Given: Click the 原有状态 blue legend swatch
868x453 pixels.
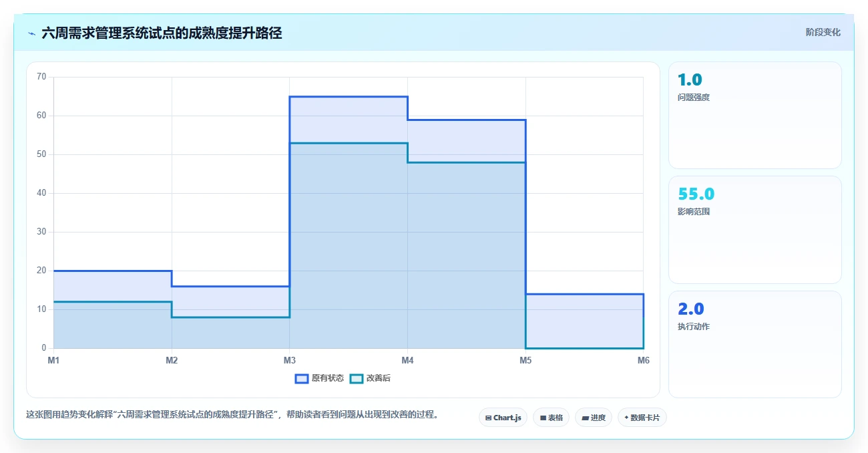Looking at the screenshot, I should tap(301, 378).
